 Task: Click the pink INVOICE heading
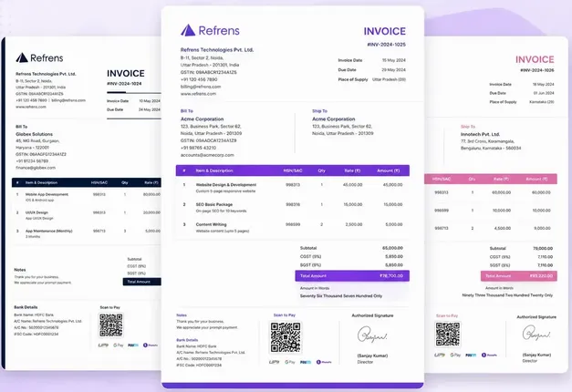pos(535,59)
